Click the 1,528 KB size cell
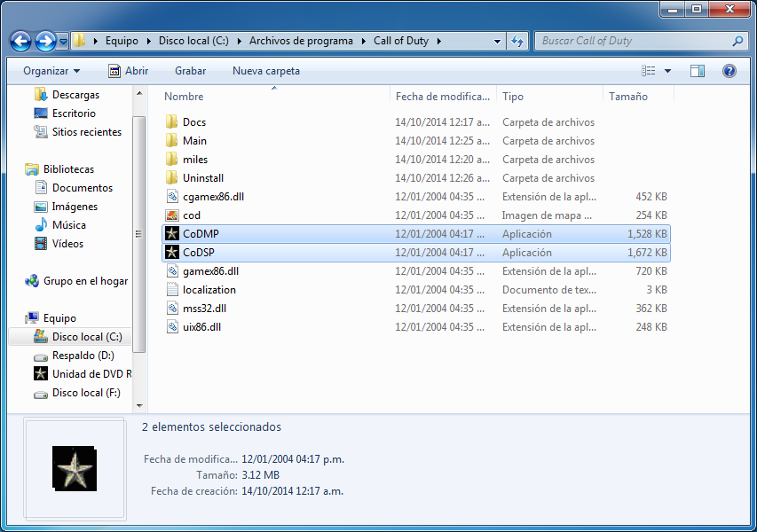Image resolution: width=757 pixels, height=532 pixels. tap(646, 234)
